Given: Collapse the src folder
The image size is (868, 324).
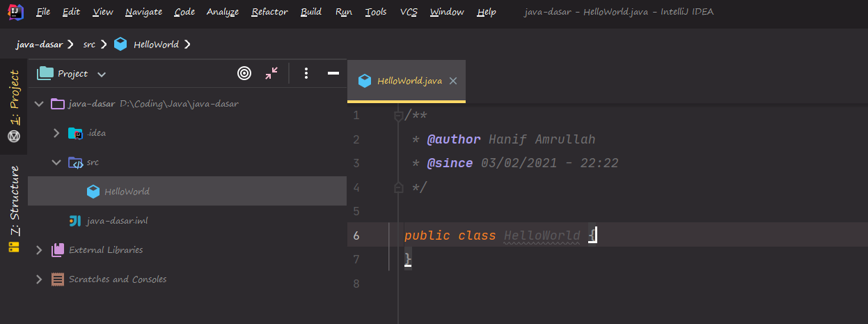Looking at the screenshot, I should point(57,162).
